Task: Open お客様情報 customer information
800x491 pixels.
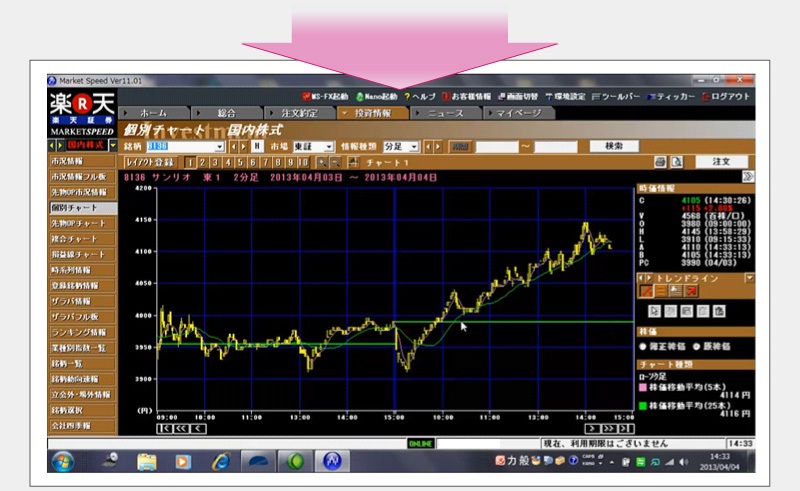Action: [x=466, y=96]
